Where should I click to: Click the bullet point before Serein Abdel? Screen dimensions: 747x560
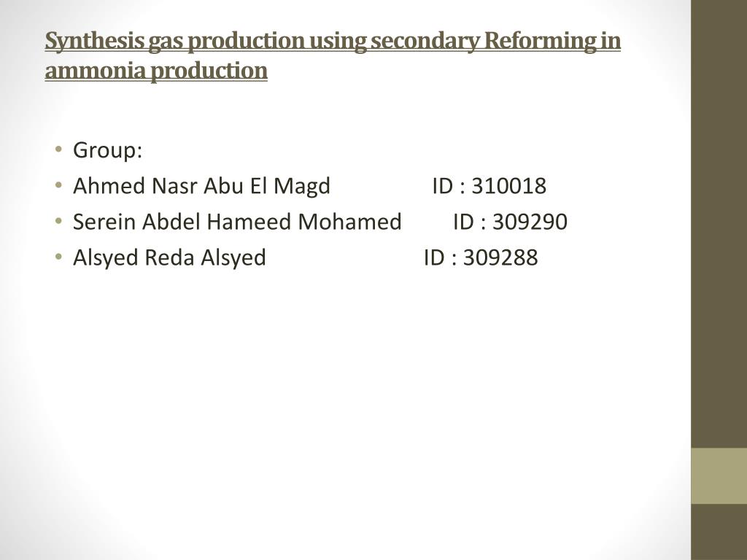point(58,221)
